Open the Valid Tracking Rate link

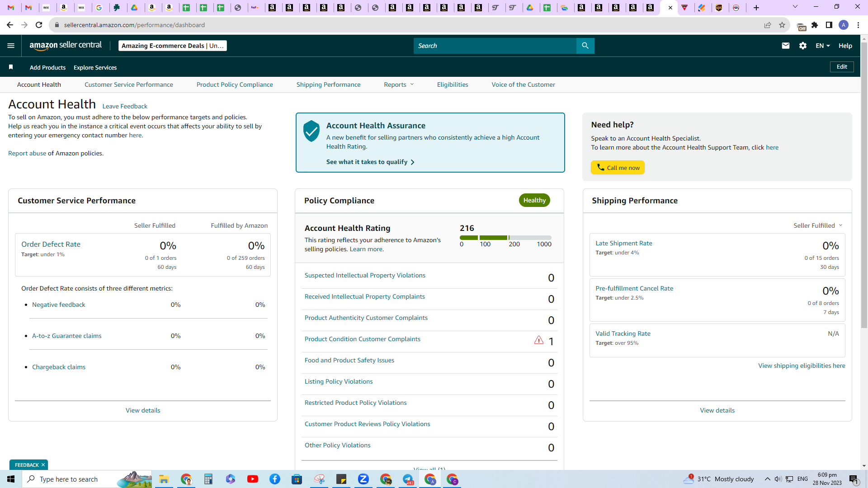(623, 333)
